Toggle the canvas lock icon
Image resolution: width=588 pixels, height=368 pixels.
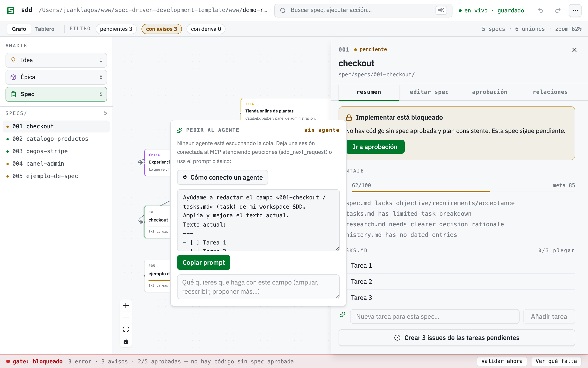tap(126, 341)
